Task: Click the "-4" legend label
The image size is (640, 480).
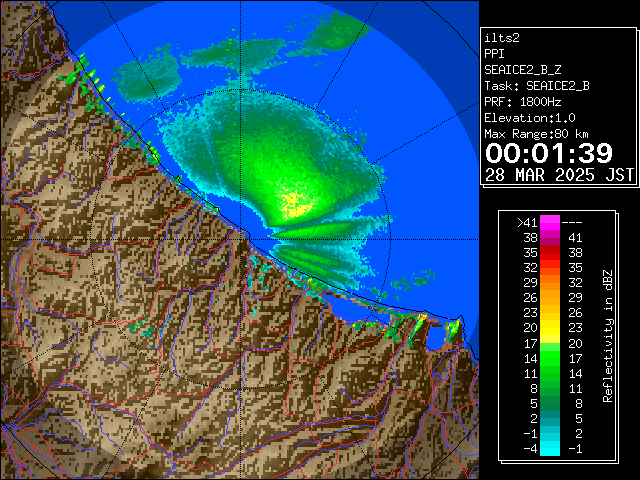Action: coord(530,449)
